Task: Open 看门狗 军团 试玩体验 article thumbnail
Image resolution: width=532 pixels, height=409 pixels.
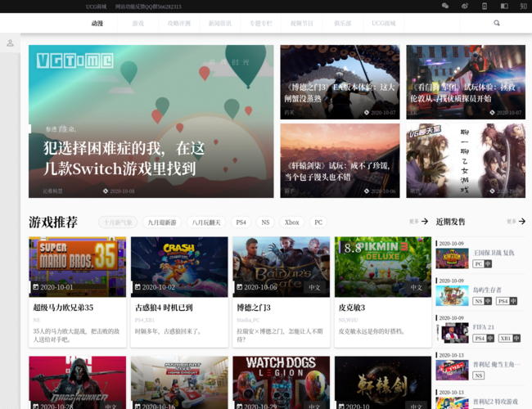Action: (x=466, y=82)
